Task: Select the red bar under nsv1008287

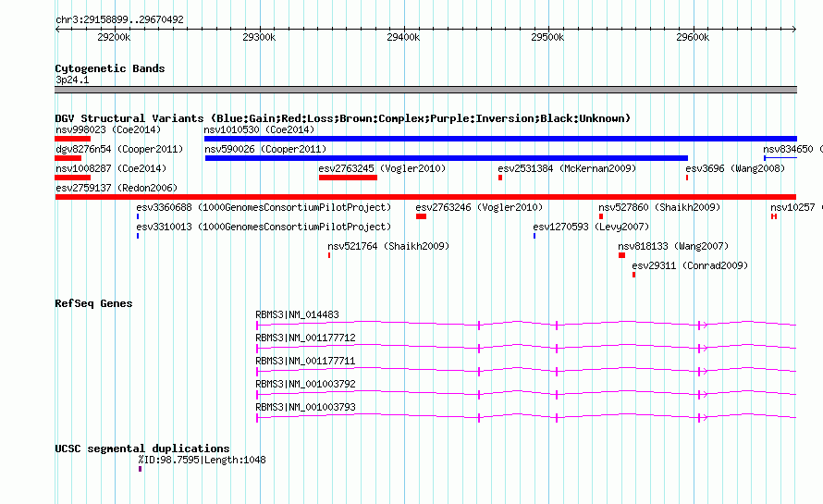Action: click(x=72, y=178)
